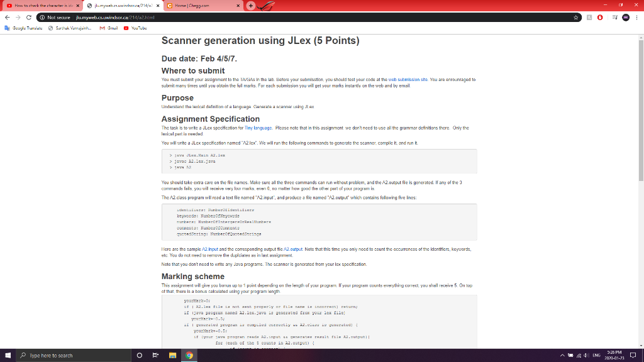Image resolution: width=644 pixels, height=362 pixels.
Task: Open the Chrome profile avatar
Action: click(626, 18)
